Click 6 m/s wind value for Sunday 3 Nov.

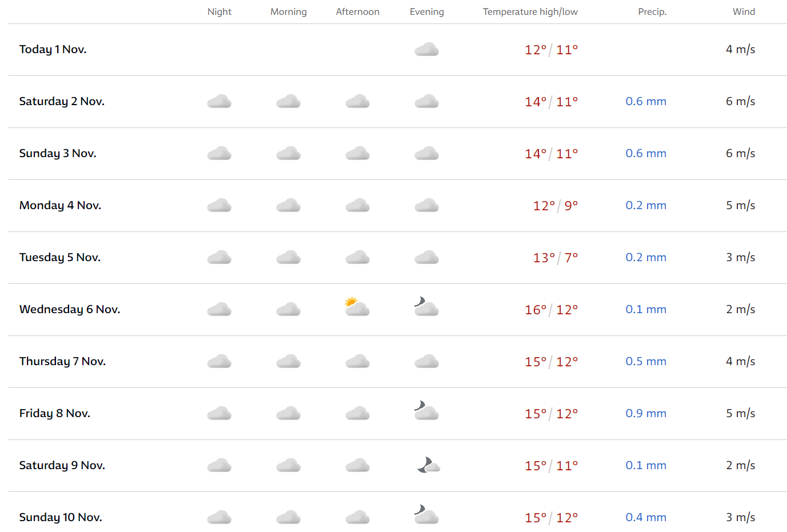(x=740, y=154)
